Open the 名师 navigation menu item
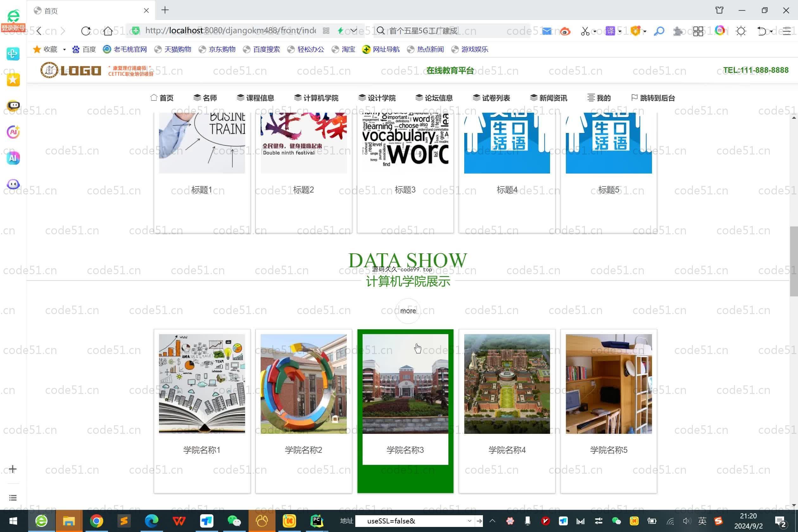 click(205, 98)
